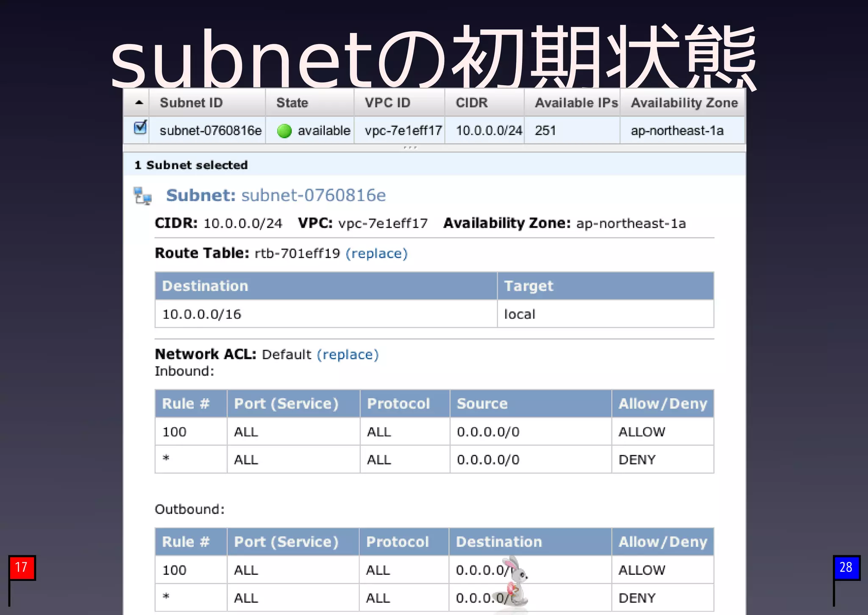Click replace link next to Route Table
The width and height of the screenshot is (868, 615).
tap(376, 254)
